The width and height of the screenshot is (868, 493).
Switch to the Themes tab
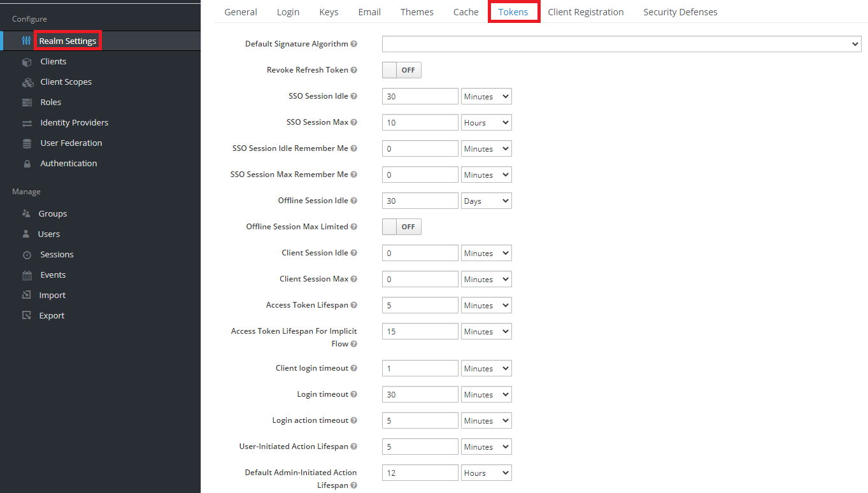[x=417, y=12]
